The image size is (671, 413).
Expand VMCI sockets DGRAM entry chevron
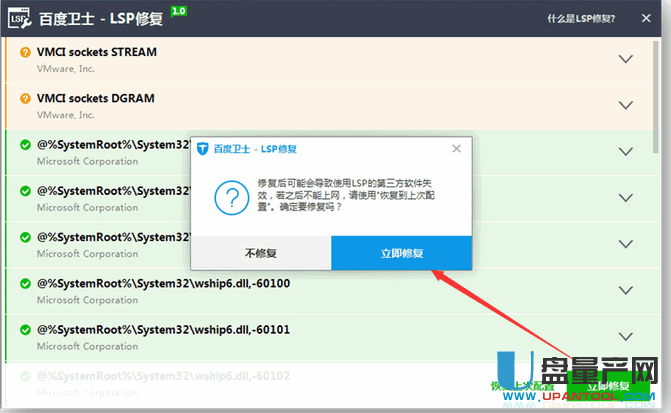point(626,105)
